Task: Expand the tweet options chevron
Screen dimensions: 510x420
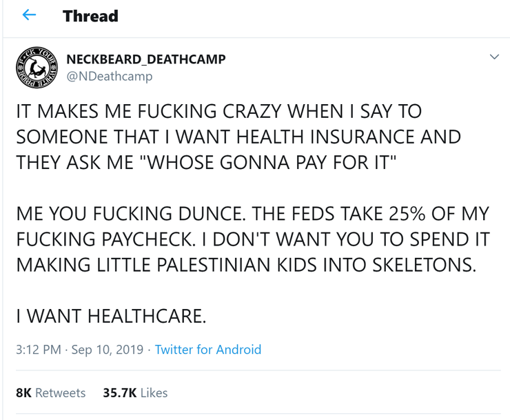Action: tap(494, 57)
